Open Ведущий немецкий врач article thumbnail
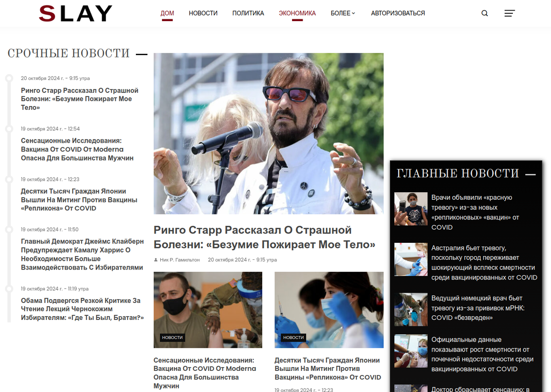 [x=411, y=309]
